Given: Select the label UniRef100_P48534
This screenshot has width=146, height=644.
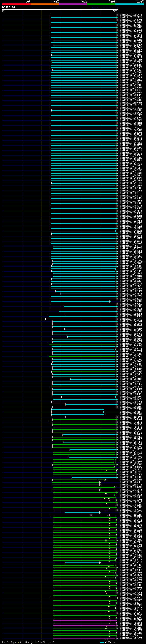Looking at the screenshot, I should coord(131,37).
